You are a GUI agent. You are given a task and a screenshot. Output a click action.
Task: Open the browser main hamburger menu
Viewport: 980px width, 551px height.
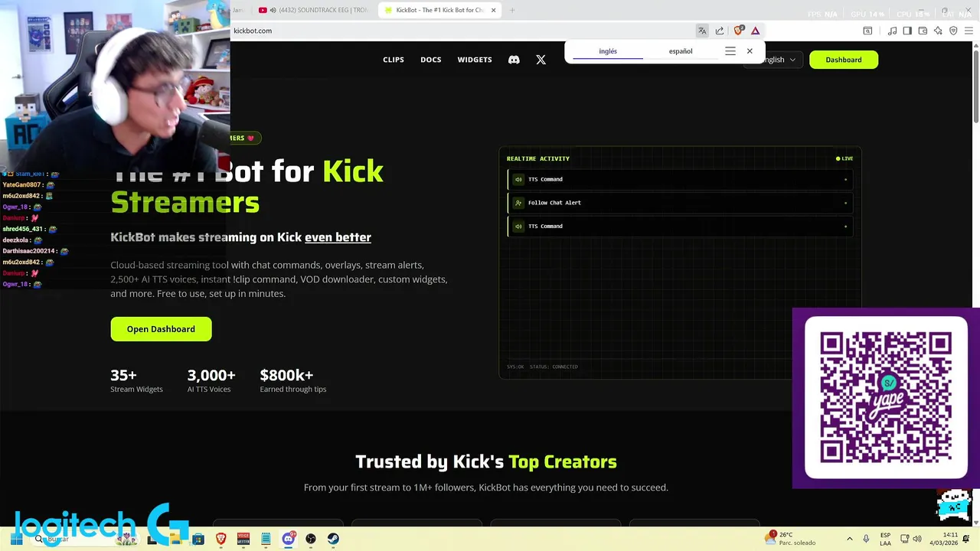click(x=969, y=31)
